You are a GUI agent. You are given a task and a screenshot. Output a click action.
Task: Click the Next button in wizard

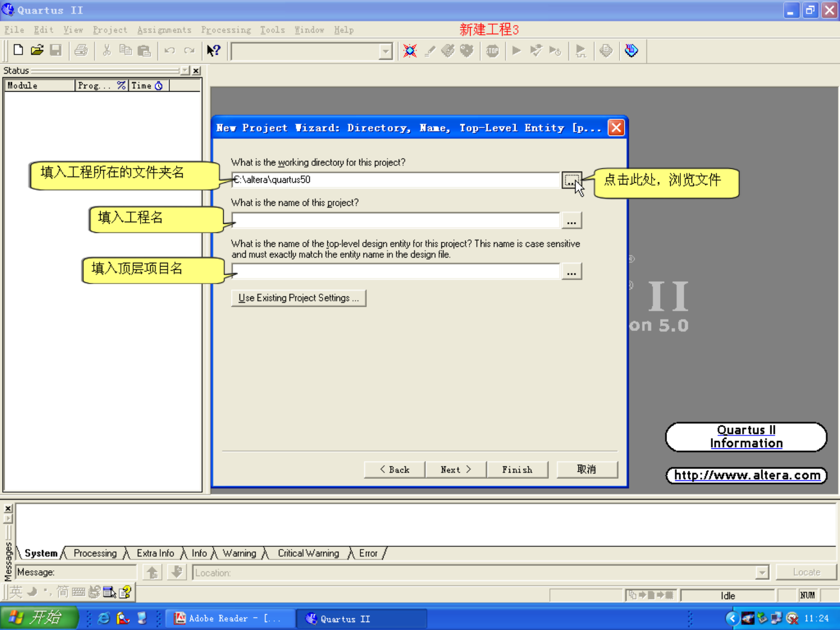point(456,470)
